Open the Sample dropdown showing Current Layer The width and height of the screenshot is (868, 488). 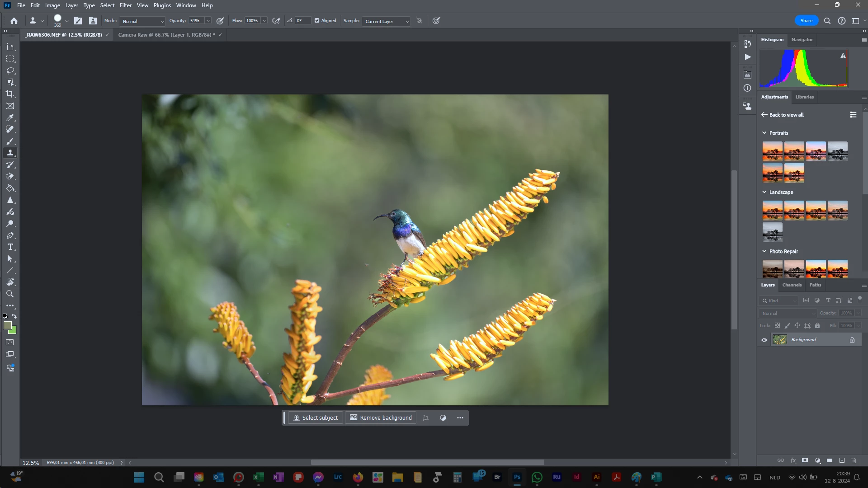tap(387, 21)
